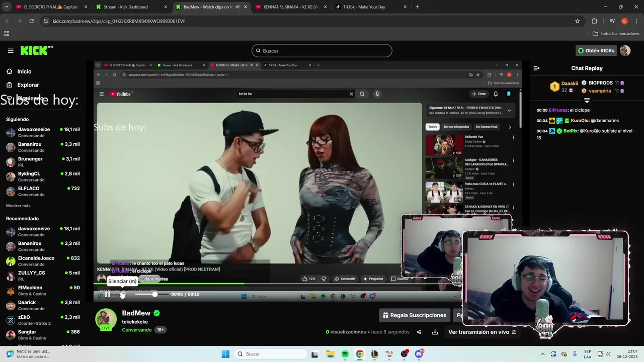
Task: Open Spotify from taskbar
Action: pyautogui.click(x=345, y=354)
